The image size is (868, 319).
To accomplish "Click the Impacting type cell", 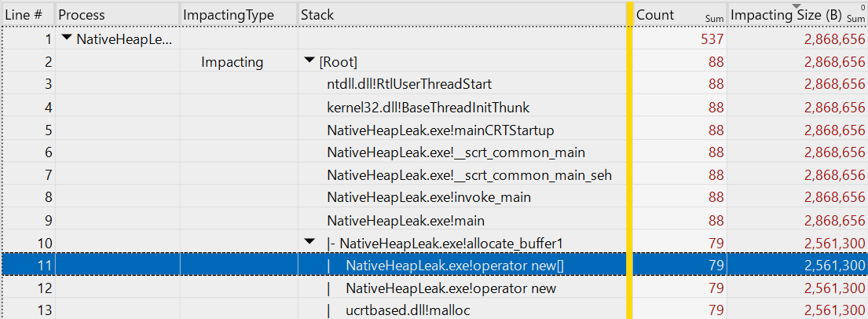I will click(233, 61).
